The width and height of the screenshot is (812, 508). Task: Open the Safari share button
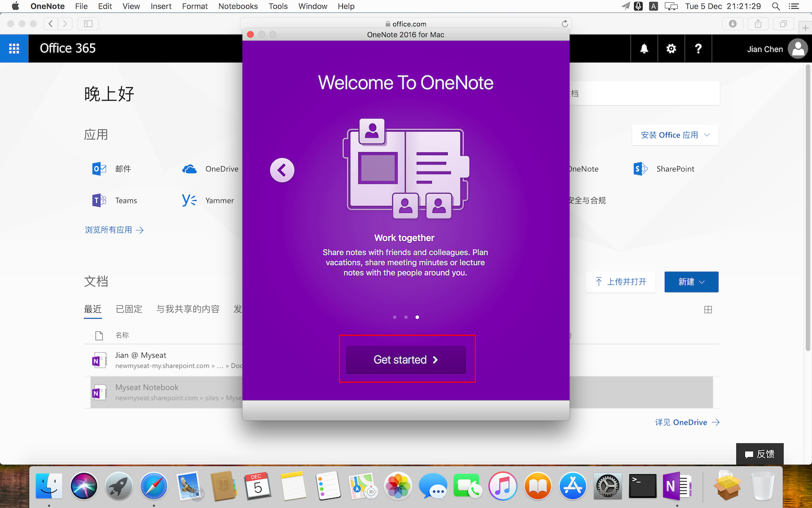(758, 24)
